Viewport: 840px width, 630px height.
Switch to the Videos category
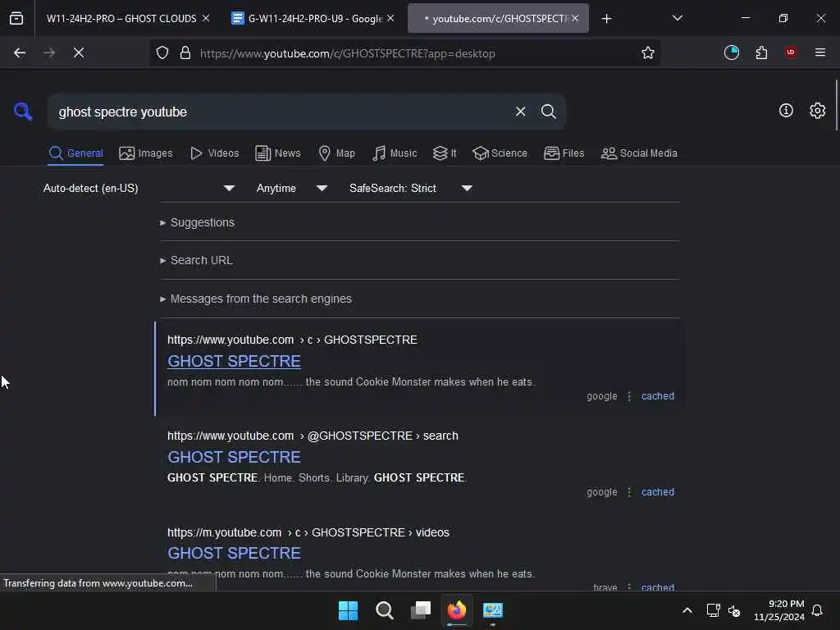tap(215, 153)
